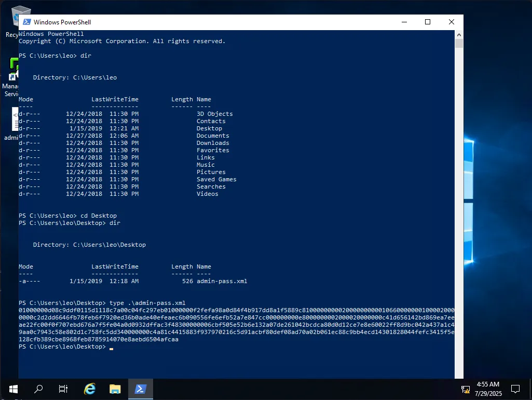
Task: Launch Internet Explorer from taskbar
Action: [90, 389]
